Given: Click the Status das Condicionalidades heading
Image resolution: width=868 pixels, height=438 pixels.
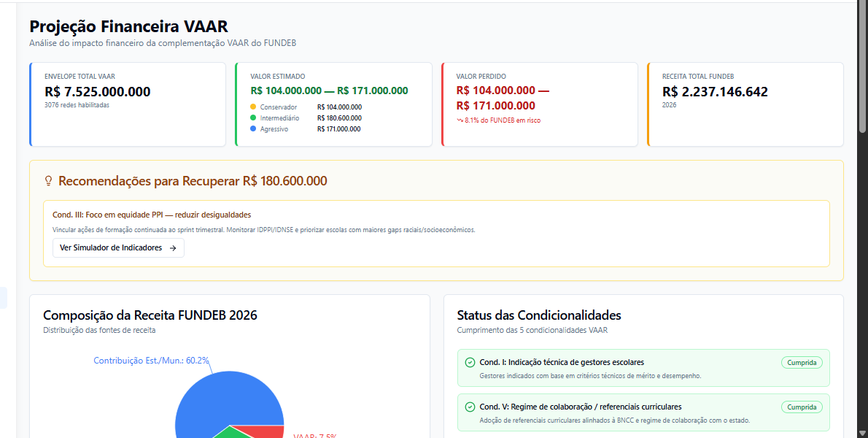Looking at the screenshot, I should coord(539,315).
